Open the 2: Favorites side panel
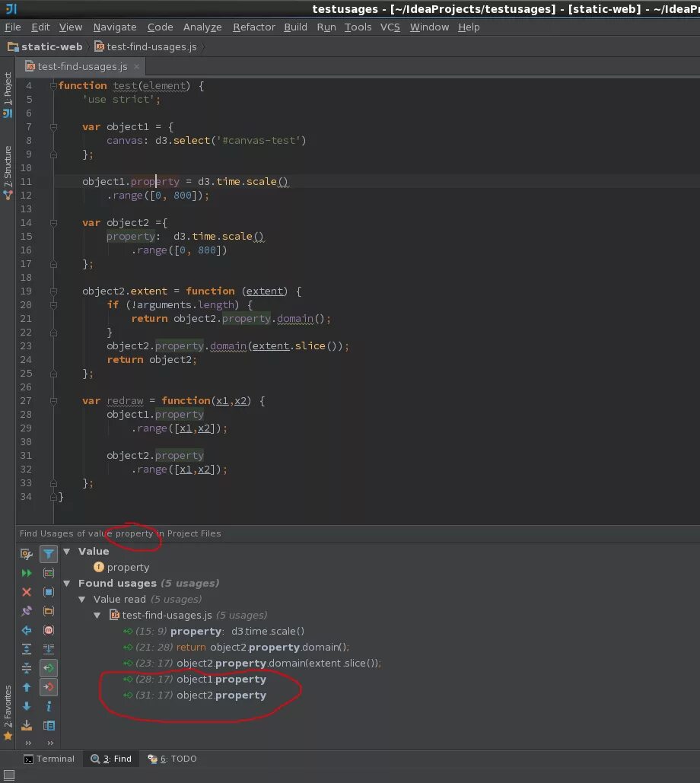 pos(8,712)
